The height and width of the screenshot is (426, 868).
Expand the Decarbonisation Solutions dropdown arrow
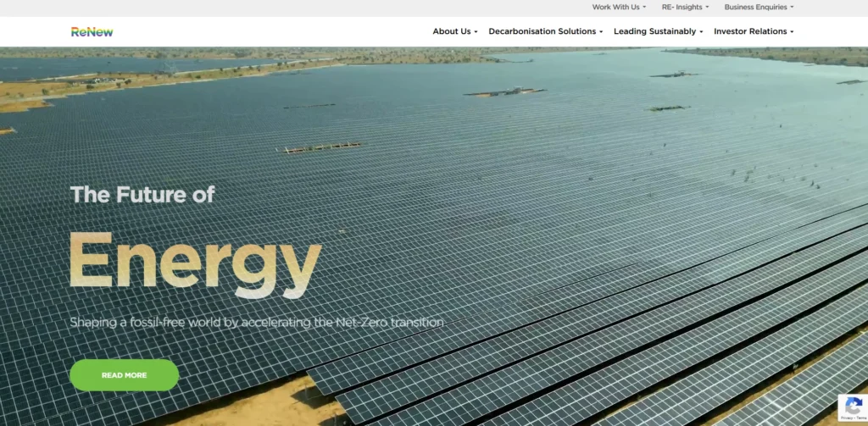click(x=601, y=32)
